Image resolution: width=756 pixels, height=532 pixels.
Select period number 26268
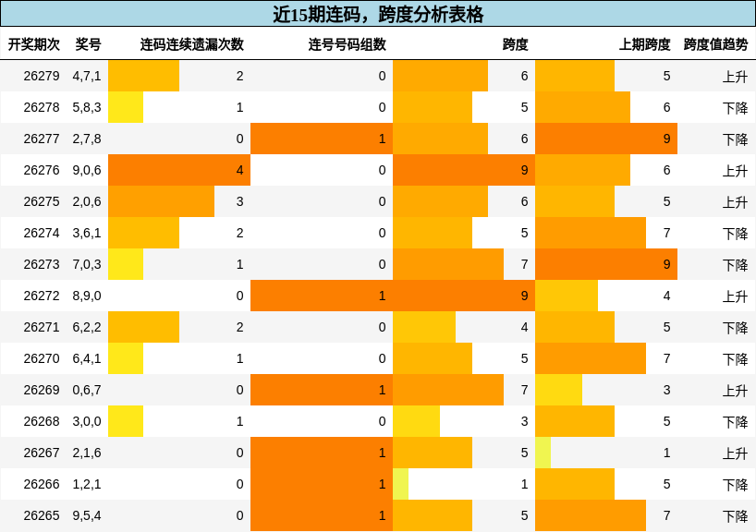point(42,421)
